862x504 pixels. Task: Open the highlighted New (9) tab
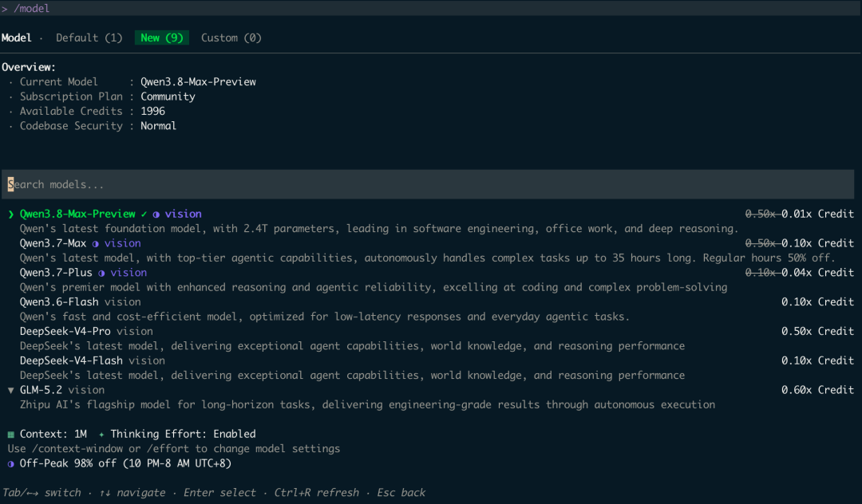click(161, 38)
